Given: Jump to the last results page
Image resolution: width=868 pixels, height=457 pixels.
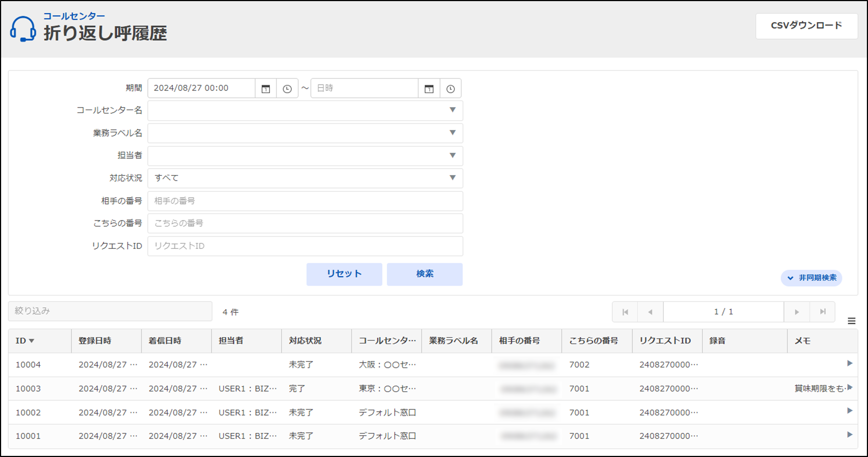Looking at the screenshot, I should click(x=822, y=312).
